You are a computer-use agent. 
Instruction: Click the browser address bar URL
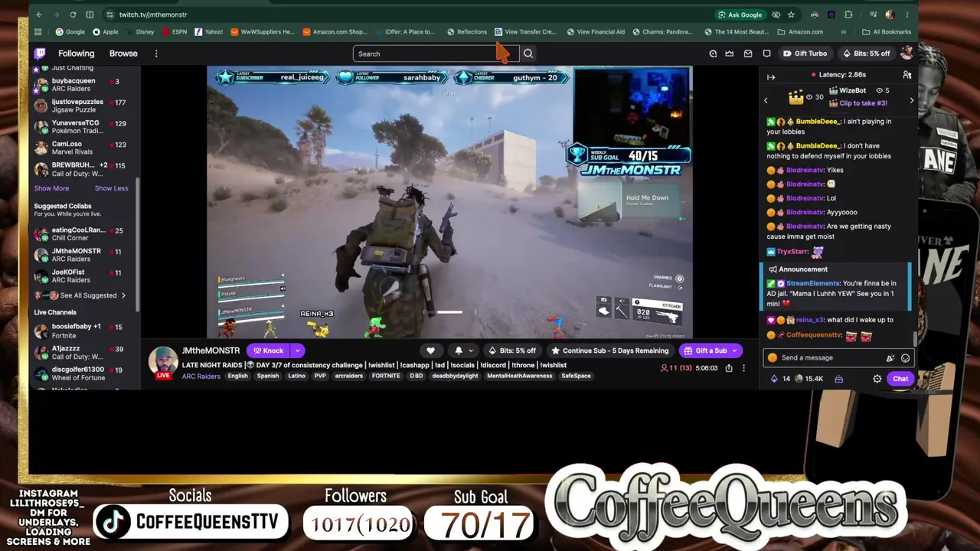coord(153,15)
